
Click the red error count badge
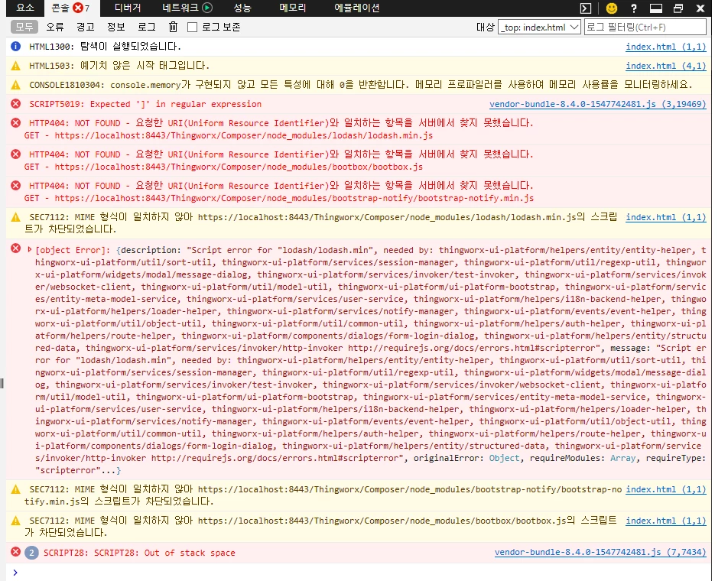tap(78, 8)
